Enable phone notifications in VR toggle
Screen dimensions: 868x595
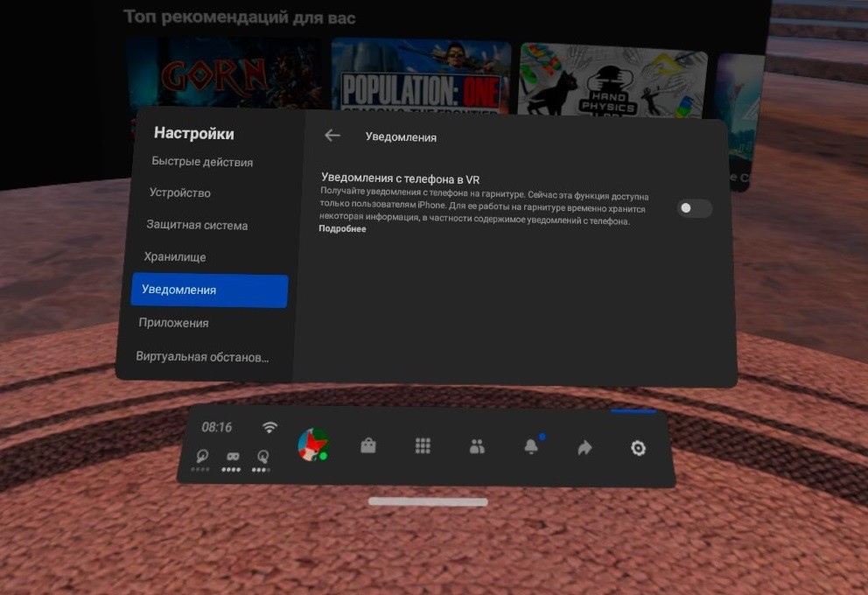(695, 208)
